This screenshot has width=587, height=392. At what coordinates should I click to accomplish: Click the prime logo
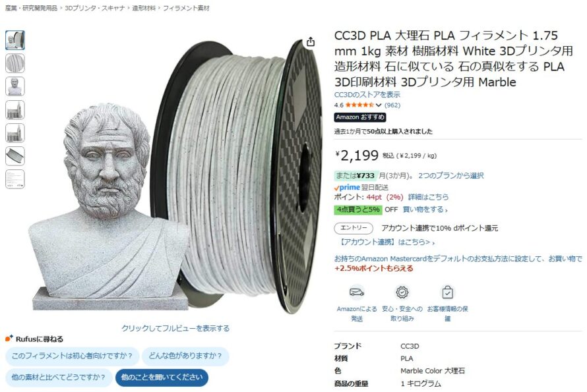pyautogui.click(x=347, y=187)
